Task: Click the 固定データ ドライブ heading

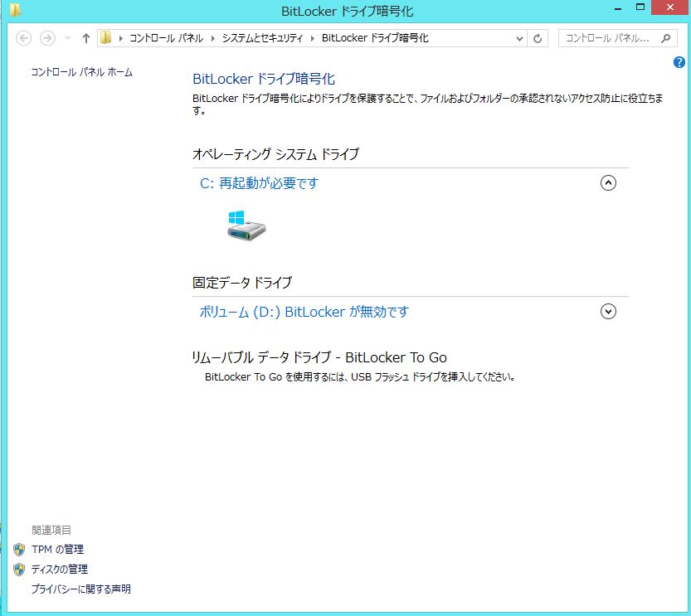Action: tap(242, 282)
